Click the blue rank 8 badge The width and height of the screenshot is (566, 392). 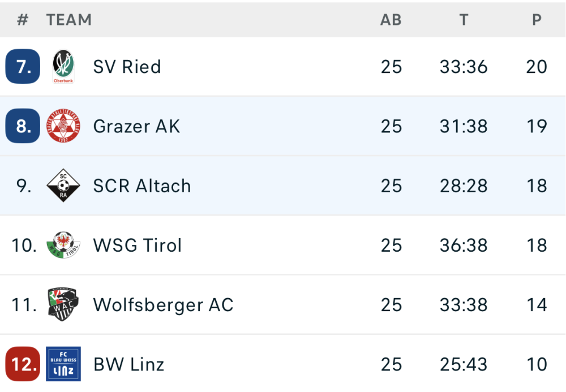point(23,126)
